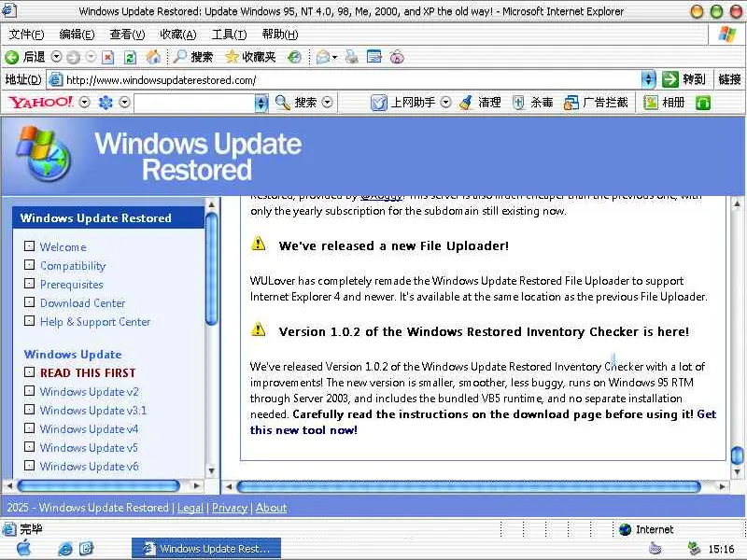This screenshot has width=747, height=560.
Task: Open the Forward button history dropdown arrow
Action: point(91,57)
